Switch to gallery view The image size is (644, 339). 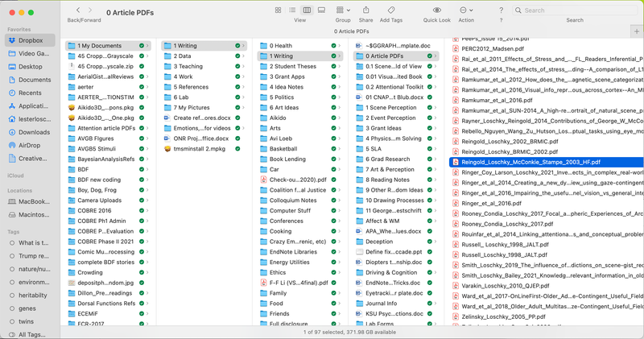click(x=321, y=10)
